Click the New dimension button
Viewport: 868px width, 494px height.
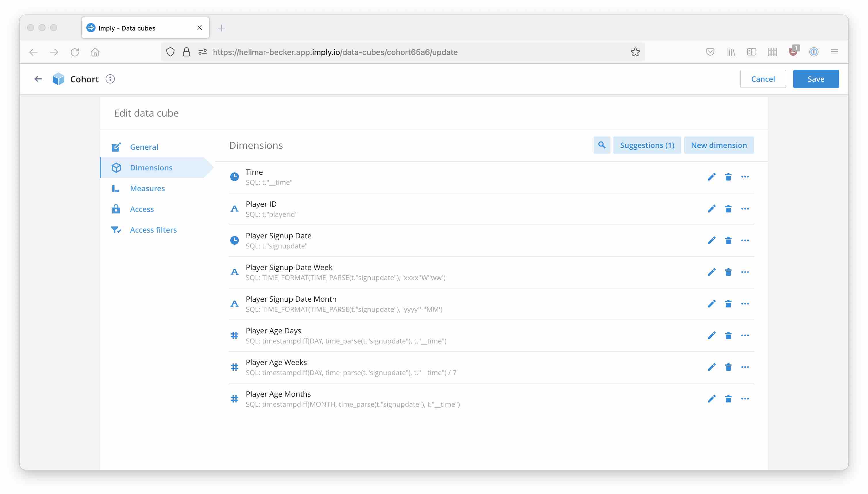[719, 145]
